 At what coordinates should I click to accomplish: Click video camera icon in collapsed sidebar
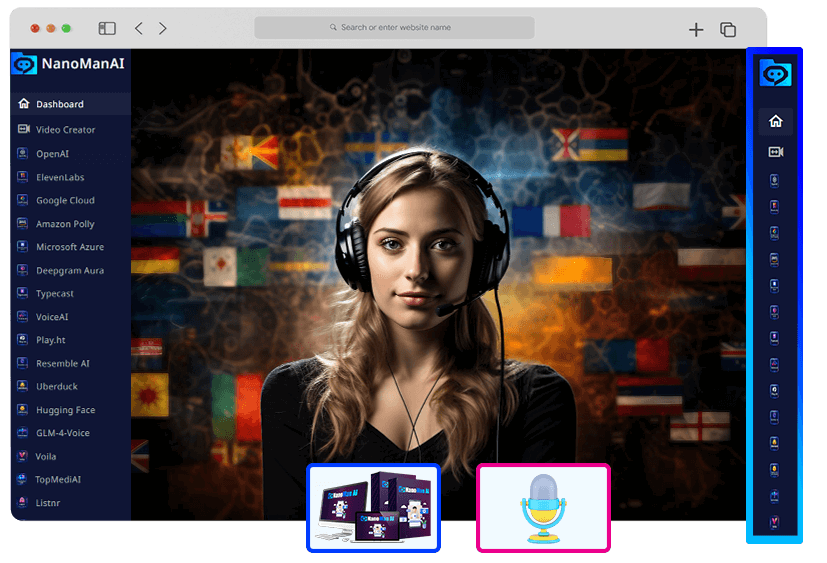pyautogui.click(x=775, y=152)
